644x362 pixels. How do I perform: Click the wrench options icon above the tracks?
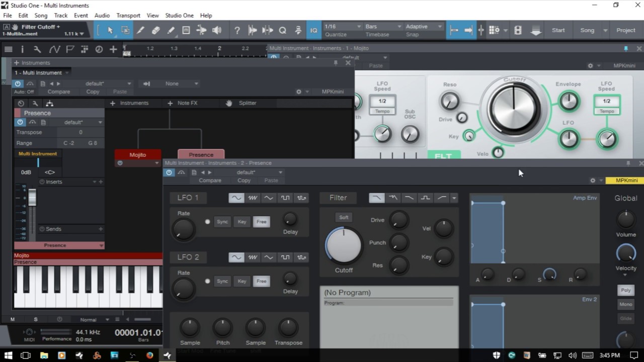37,49
